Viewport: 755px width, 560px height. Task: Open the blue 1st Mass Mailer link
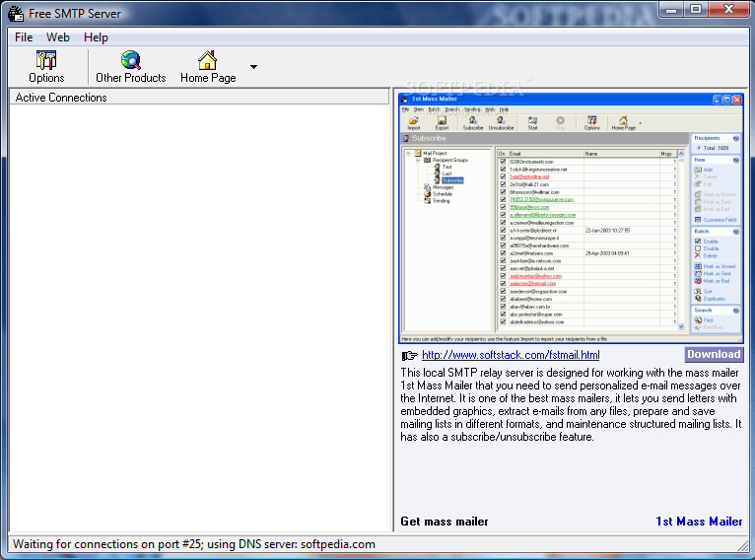699,521
